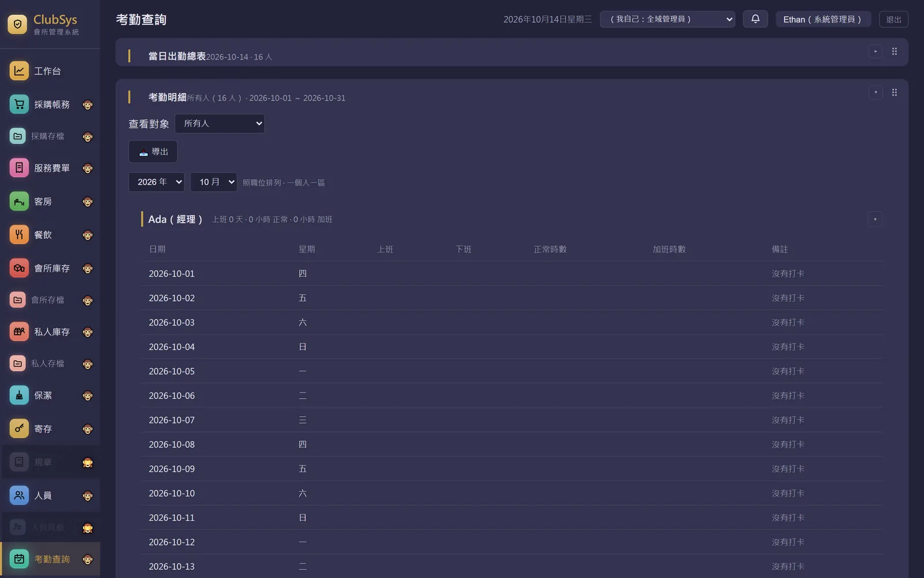Open 餐飲 fork and knife icon
924x578 pixels.
click(x=19, y=235)
